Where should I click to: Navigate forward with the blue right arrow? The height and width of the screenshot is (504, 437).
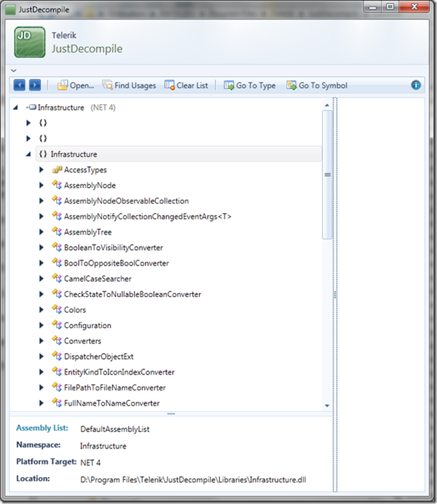35,85
